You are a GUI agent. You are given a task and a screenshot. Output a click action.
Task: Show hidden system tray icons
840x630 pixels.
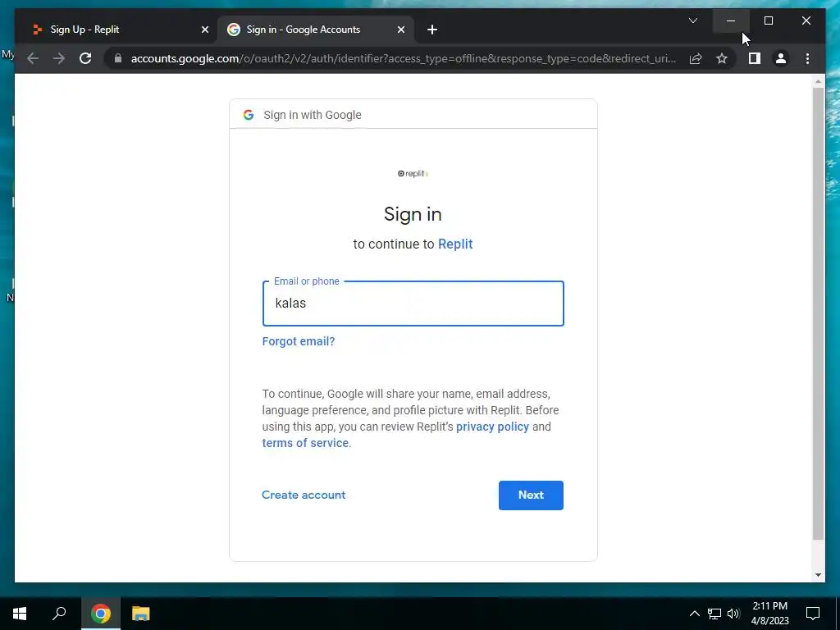tap(694, 614)
